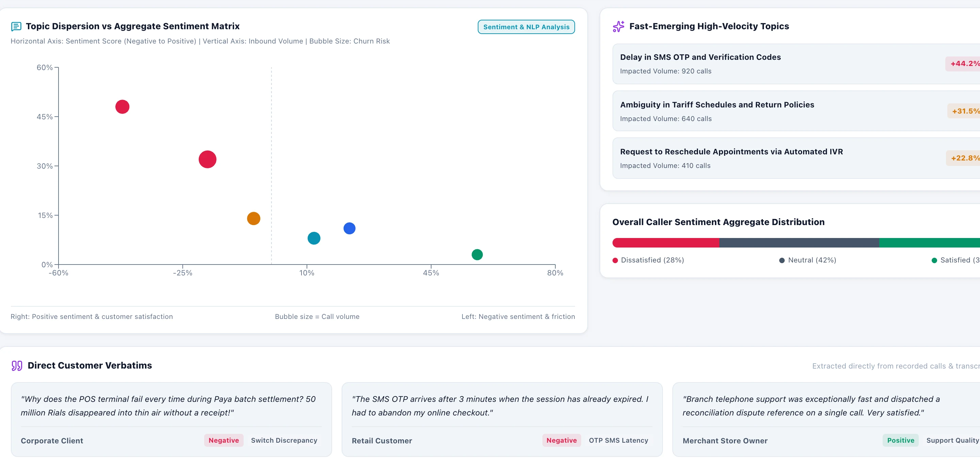Click the OTP SMS Latency tag
The image size is (980, 459).
click(618, 440)
